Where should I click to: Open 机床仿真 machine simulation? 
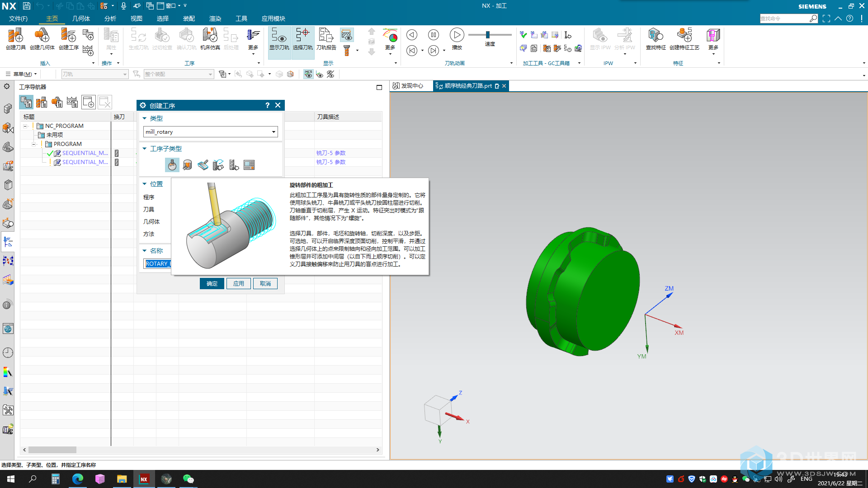tap(210, 38)
